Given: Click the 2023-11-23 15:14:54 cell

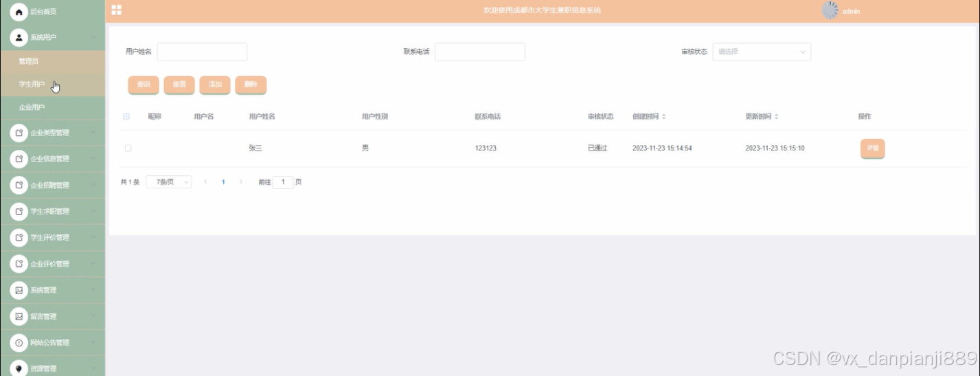Looking at the screenshot, I should (662, 148).
